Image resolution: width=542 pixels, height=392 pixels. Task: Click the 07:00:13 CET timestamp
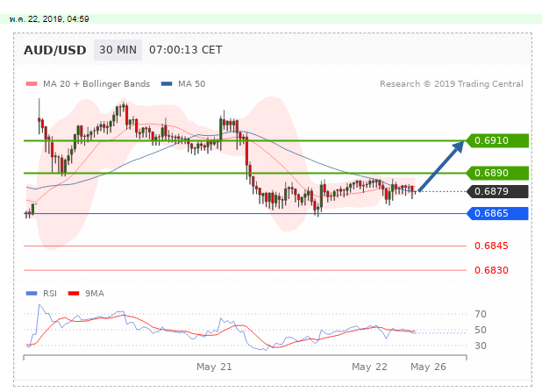tap(186, 50)
